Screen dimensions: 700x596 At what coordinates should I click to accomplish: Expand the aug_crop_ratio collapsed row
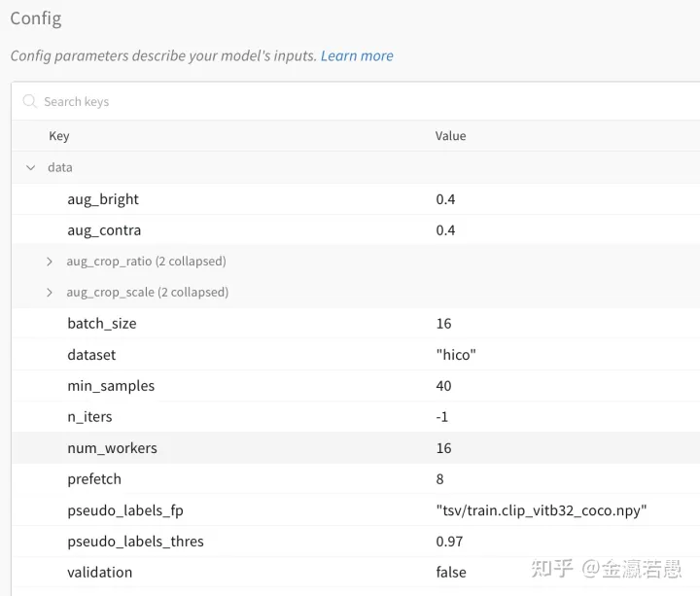(x=50, y=262)
